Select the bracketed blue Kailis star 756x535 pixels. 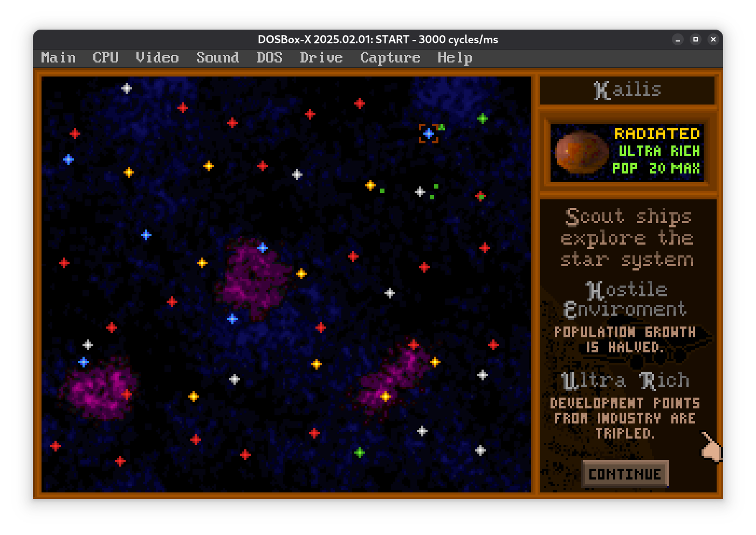[x=429, y=134]
